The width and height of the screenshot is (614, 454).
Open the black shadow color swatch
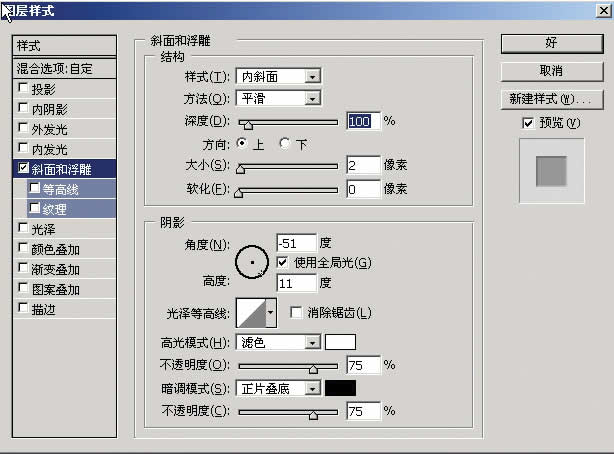point(340,388)
